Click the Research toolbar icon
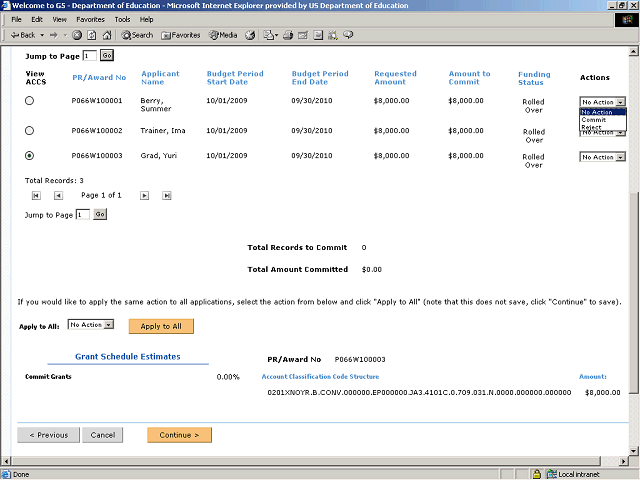640x480 pixels. tap(333, 35)
